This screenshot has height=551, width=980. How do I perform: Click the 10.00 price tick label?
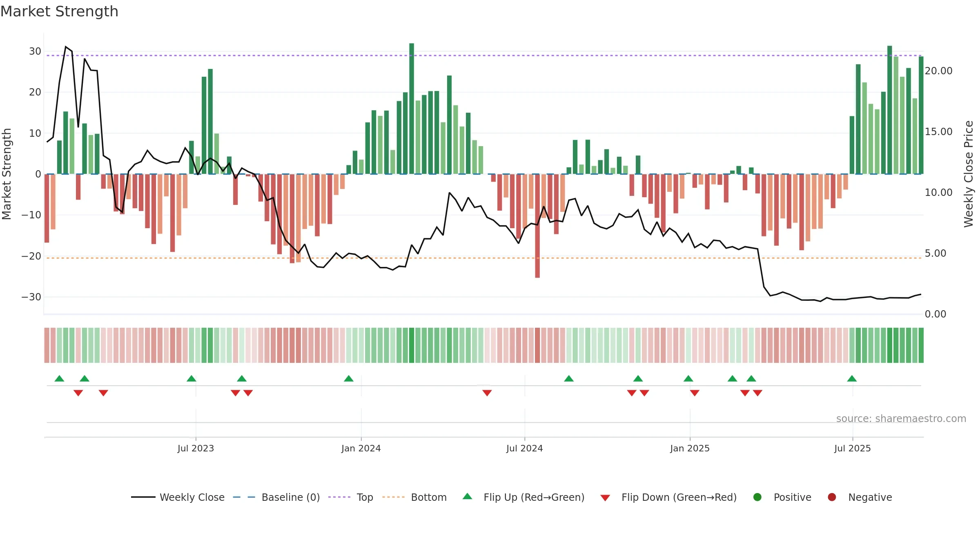(938, 193)
